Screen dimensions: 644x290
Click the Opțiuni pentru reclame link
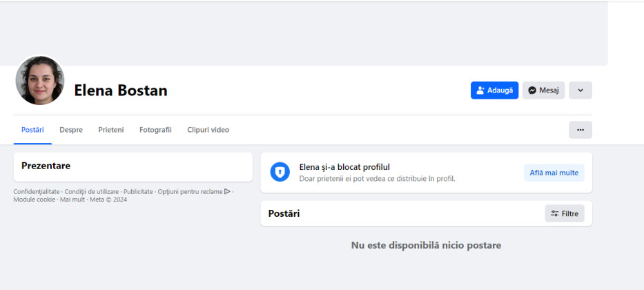coord(189,191)
